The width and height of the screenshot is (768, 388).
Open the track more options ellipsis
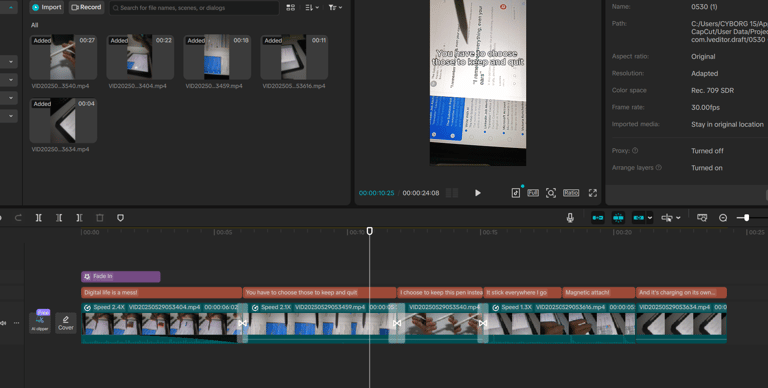click(17, 323)
